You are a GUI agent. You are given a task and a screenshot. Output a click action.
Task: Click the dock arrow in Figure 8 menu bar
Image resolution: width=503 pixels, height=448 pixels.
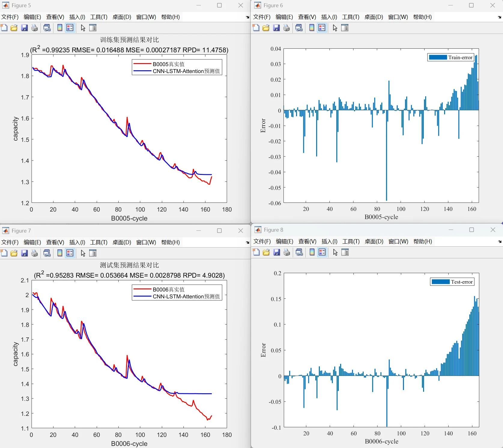pyautogui.click(x=500, y=242)
